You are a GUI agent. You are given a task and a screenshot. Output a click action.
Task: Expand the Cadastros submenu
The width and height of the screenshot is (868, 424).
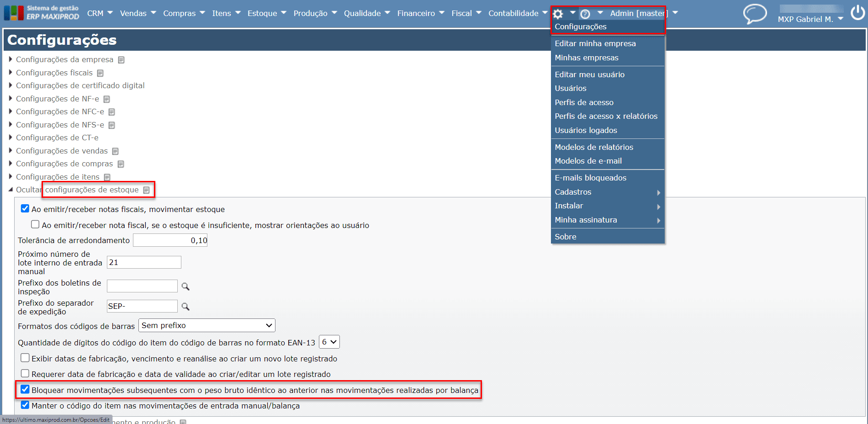608,192
